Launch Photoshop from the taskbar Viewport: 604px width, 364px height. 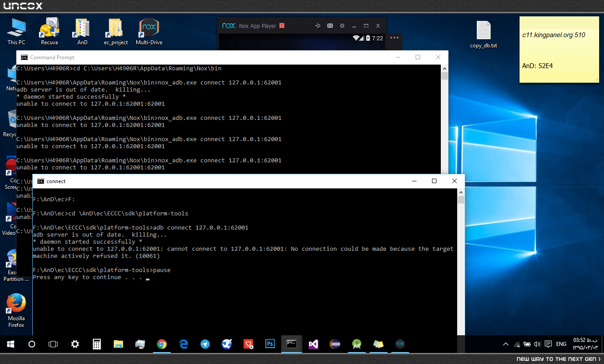click(270, 344)
